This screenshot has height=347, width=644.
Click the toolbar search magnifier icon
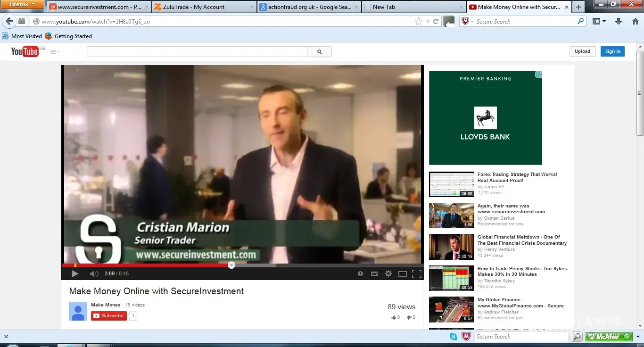[581, 22]
